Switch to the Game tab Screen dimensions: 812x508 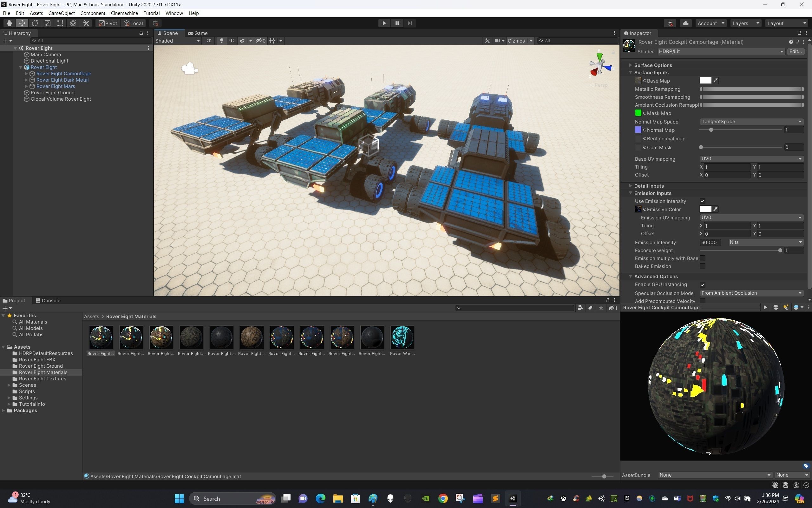pos(198,33)
